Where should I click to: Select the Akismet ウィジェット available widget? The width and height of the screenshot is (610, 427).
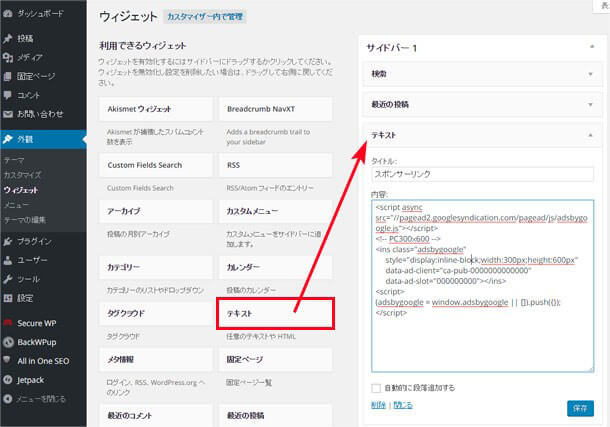(x=156, y=109)
